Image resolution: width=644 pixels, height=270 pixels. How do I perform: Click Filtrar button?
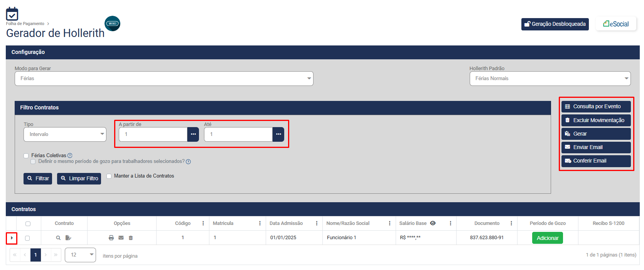pyautogui.click(x=38, y=179)
